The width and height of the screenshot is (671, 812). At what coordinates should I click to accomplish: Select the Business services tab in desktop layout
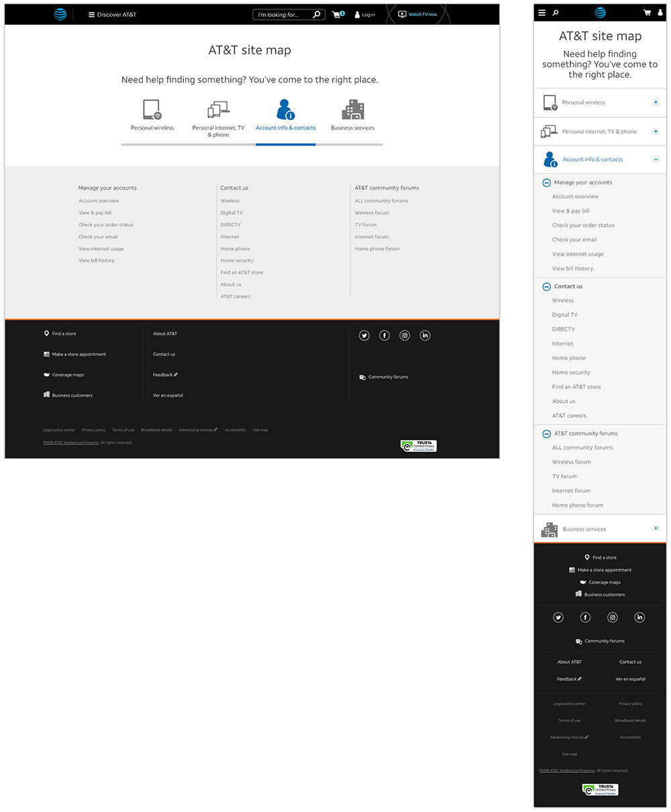(x=352, y=115)
